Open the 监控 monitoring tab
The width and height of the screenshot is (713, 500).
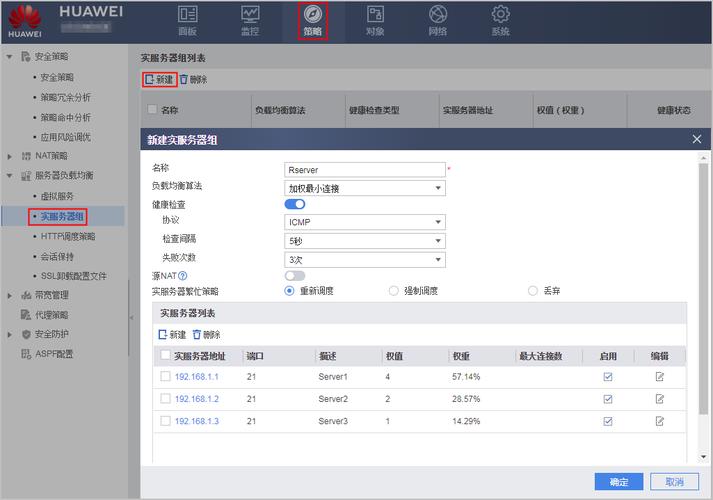point(250,21)
